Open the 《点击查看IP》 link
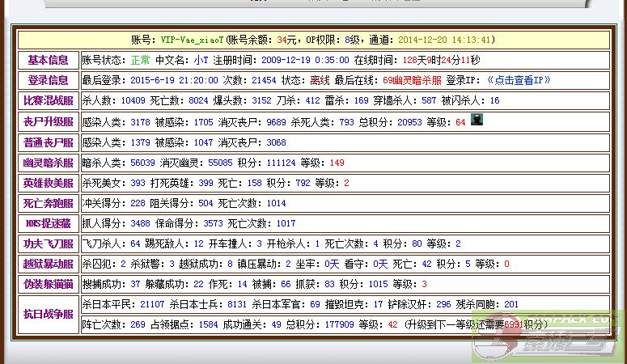The width and height of the screenshot is (627, 364). click(519, 80)
